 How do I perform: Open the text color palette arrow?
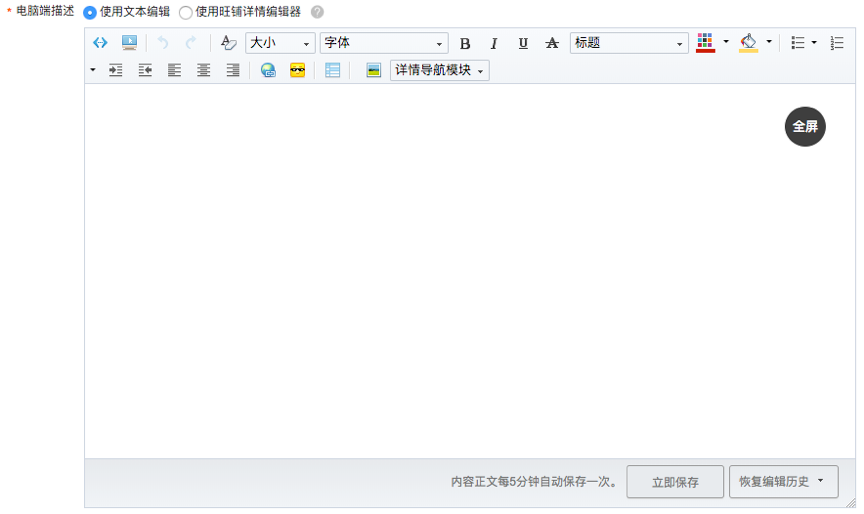pyautogui.click(x=726, y=42)
